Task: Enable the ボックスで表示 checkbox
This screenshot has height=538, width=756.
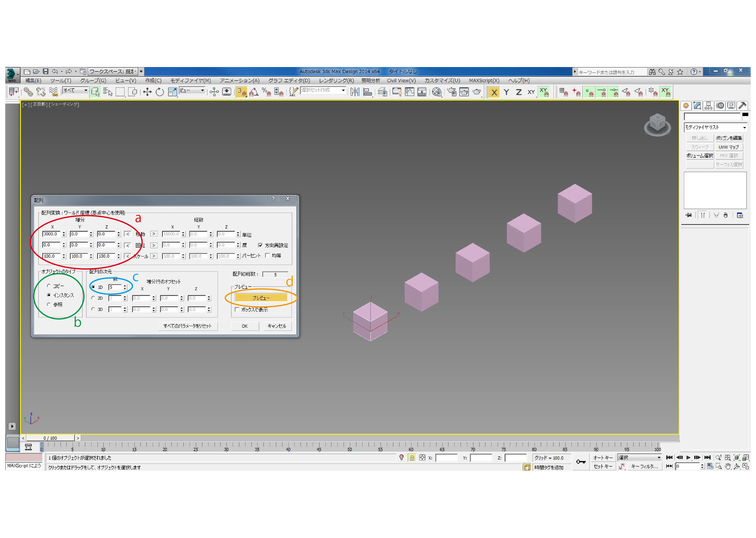Action: click(237, 309)
